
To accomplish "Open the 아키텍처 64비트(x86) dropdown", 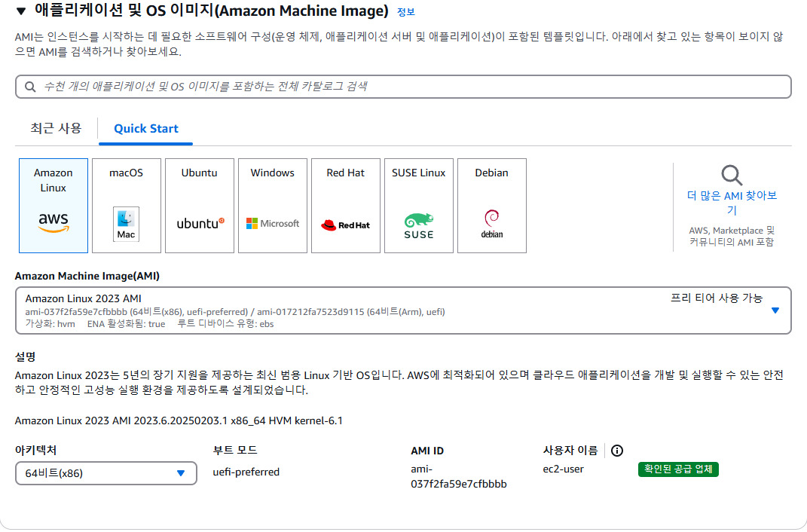I will 106,473.
